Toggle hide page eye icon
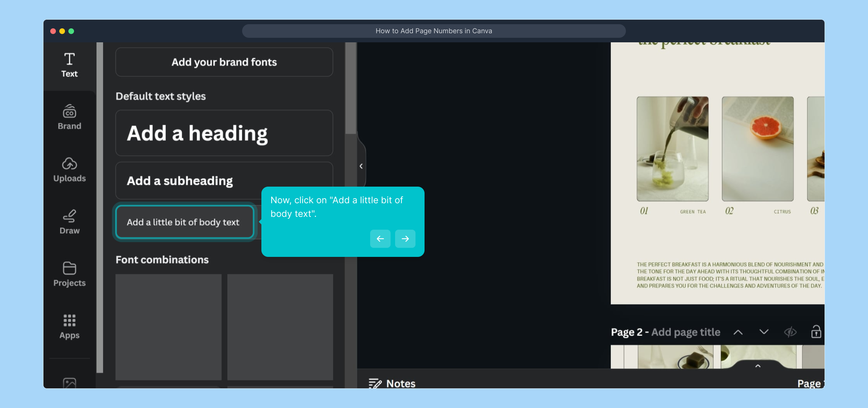868x408 pixels. (x=790, y=332)
